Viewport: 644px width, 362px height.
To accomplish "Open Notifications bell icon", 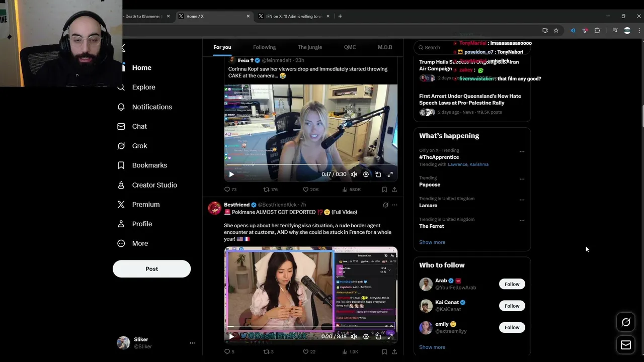I will click(121, 107).
